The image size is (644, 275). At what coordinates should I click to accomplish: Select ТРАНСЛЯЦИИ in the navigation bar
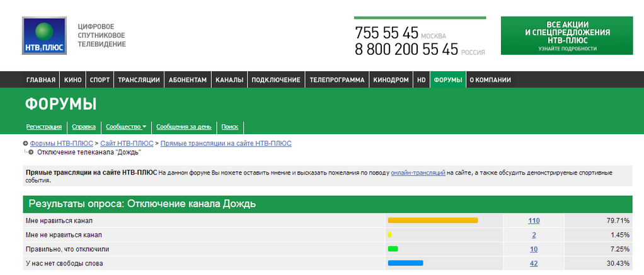[139, 80]
